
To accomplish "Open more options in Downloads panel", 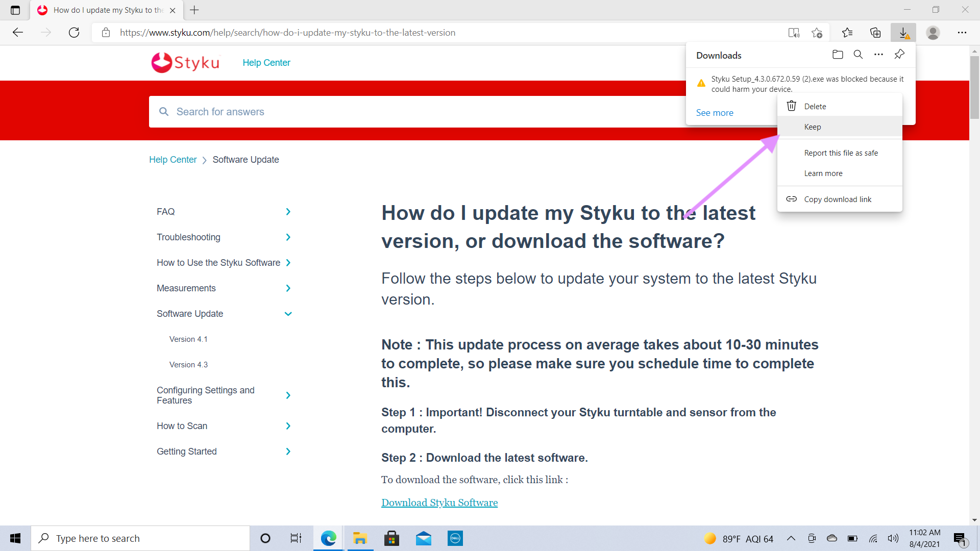I will [x=878, y=55].
